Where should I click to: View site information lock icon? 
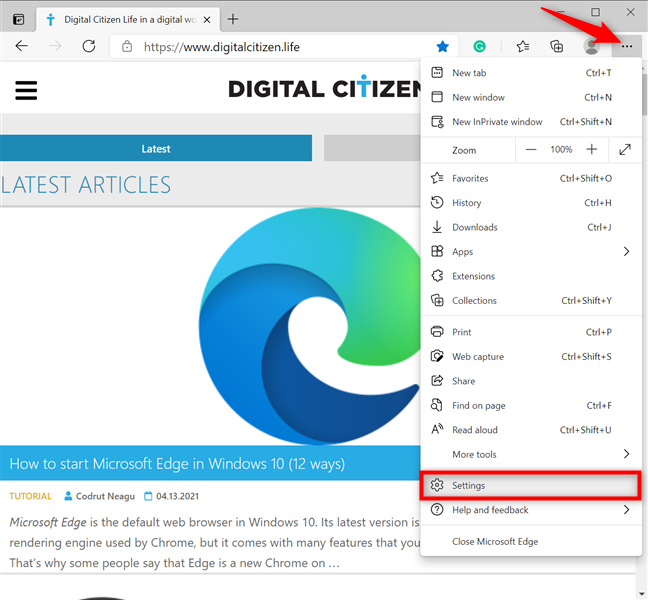point(127,46)
